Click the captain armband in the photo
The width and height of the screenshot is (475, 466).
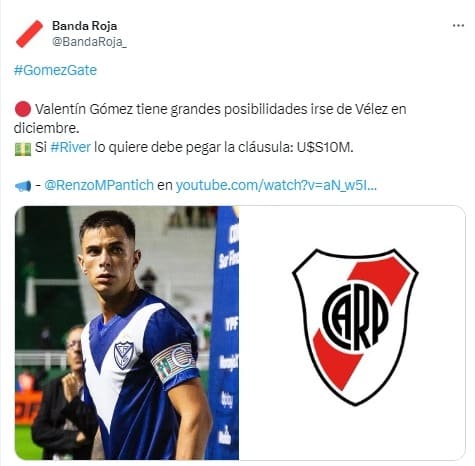(173, 362)
